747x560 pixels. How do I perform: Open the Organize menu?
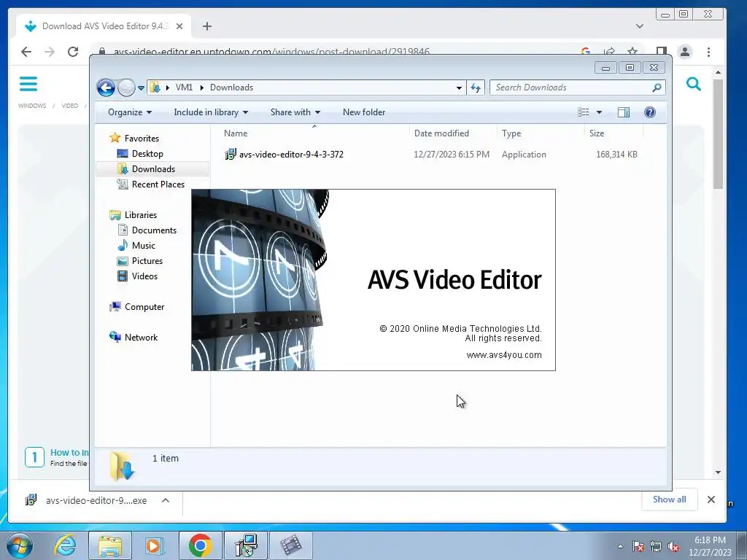coord(130,112)
